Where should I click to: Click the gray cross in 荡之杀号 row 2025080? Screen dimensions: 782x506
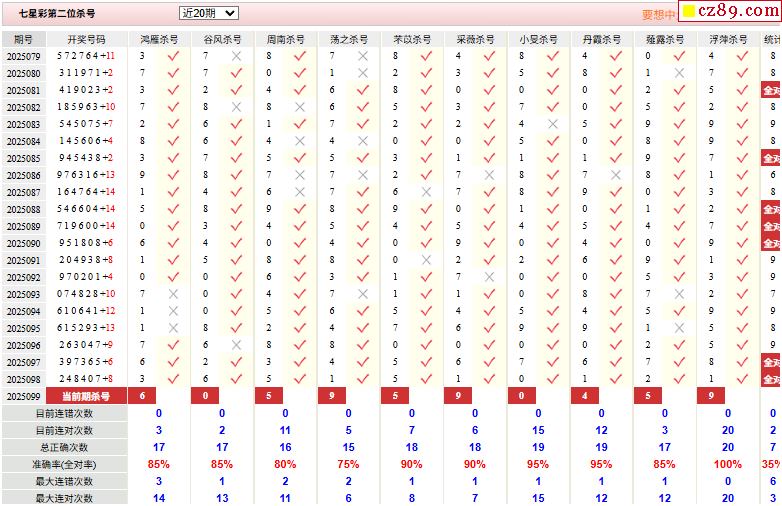(363, 73)
